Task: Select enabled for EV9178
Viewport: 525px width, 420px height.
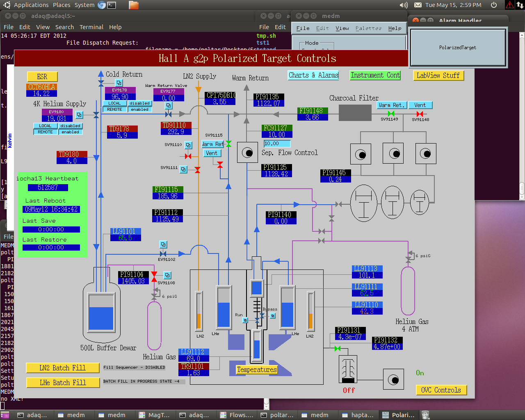Action: [x=139, y=110]
